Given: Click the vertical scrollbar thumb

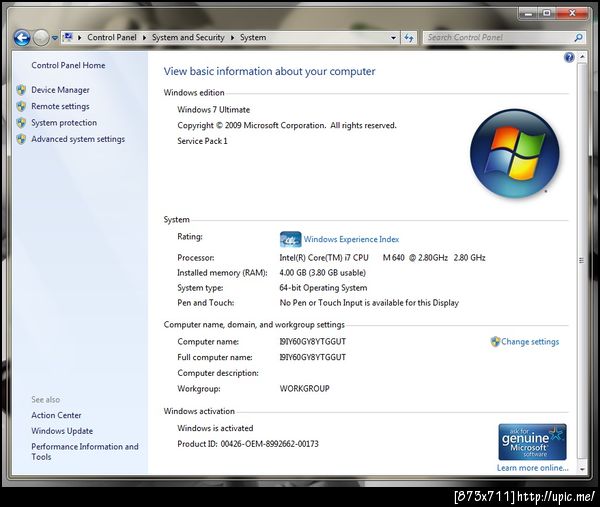Looking at the screenshot, I should point(582,261).
